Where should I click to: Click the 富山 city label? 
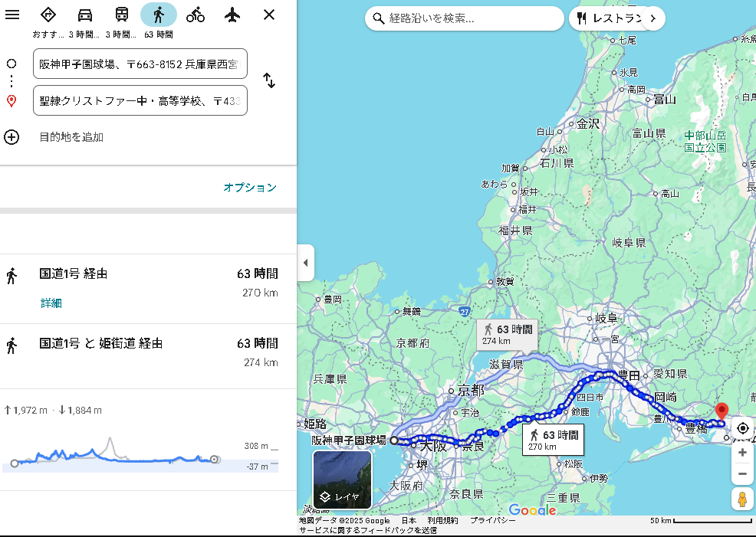coord(665,100)
